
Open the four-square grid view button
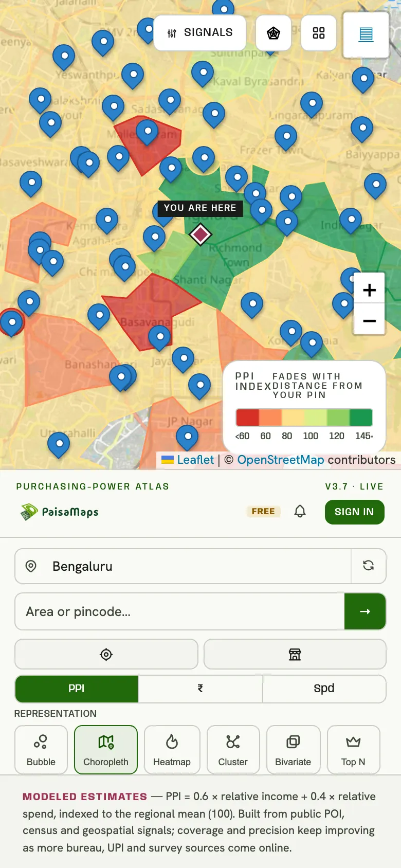(319, 33)
